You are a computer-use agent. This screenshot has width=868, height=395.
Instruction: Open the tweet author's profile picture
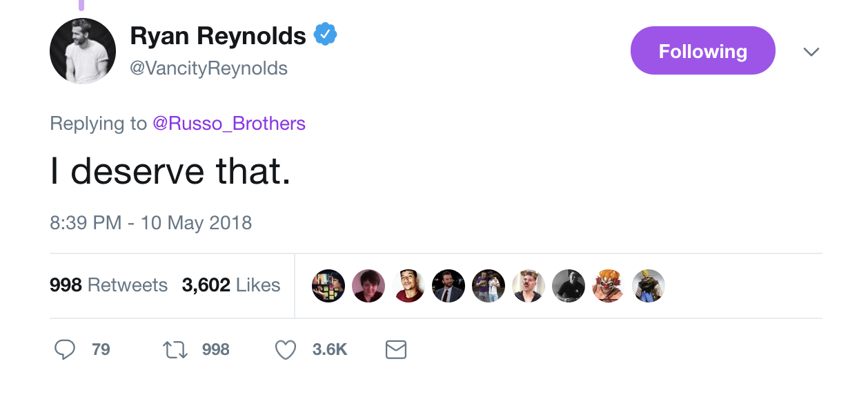click(x=83, y=51)
